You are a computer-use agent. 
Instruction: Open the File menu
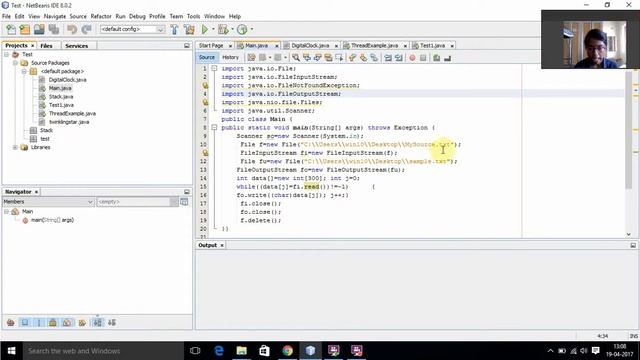coord(6,16)
